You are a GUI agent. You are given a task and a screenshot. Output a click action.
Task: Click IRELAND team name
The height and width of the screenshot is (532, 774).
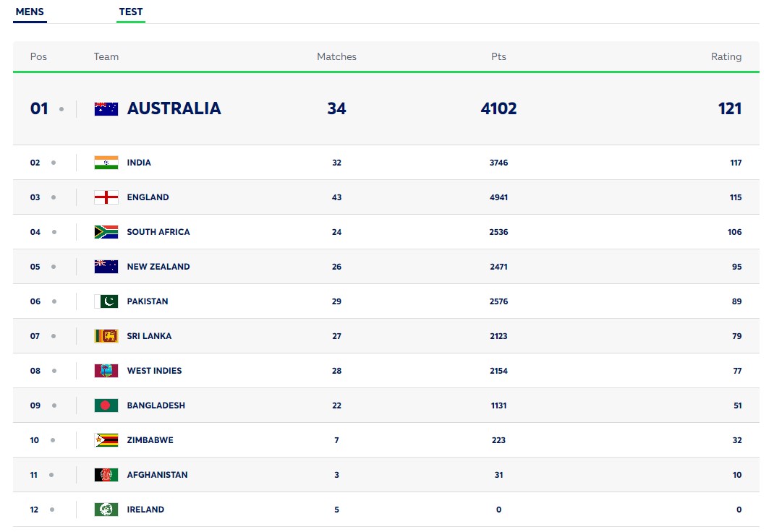145,510
